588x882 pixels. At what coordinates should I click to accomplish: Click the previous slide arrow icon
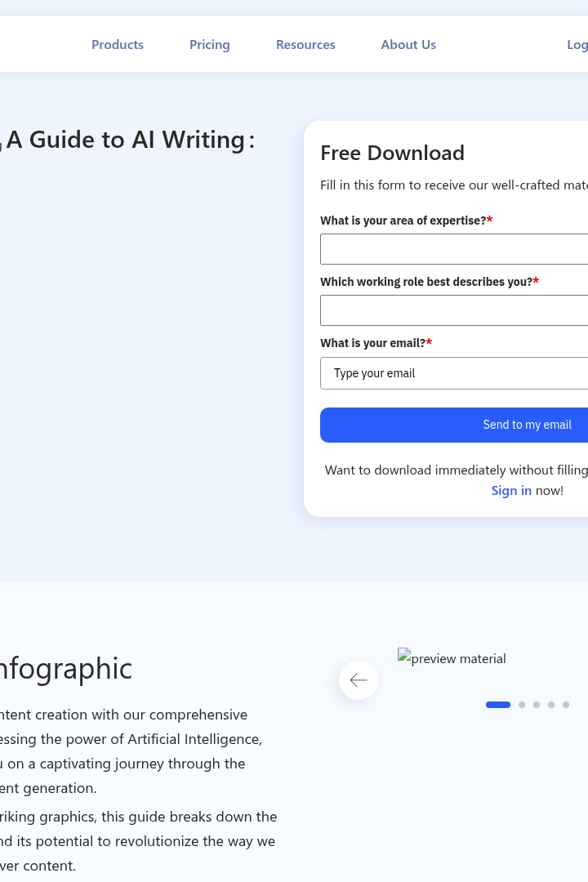[359, 680]
